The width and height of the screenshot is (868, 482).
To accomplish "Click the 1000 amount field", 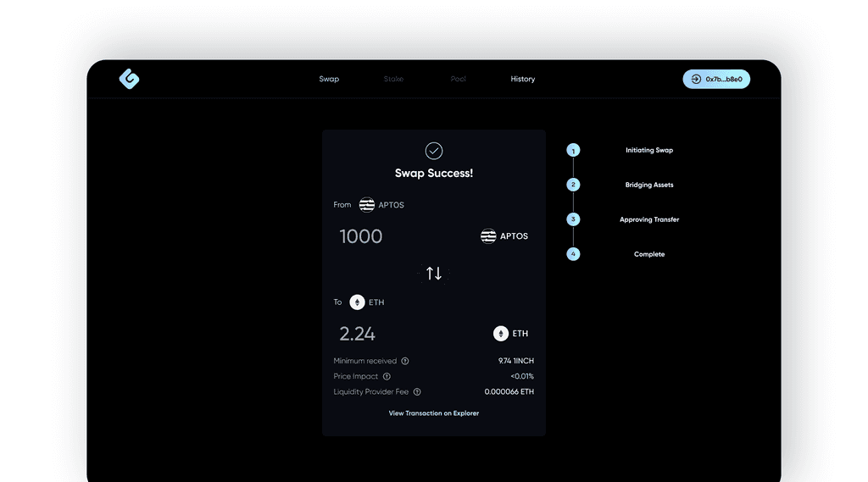I will pyautogui.click(x=361, y=236).
